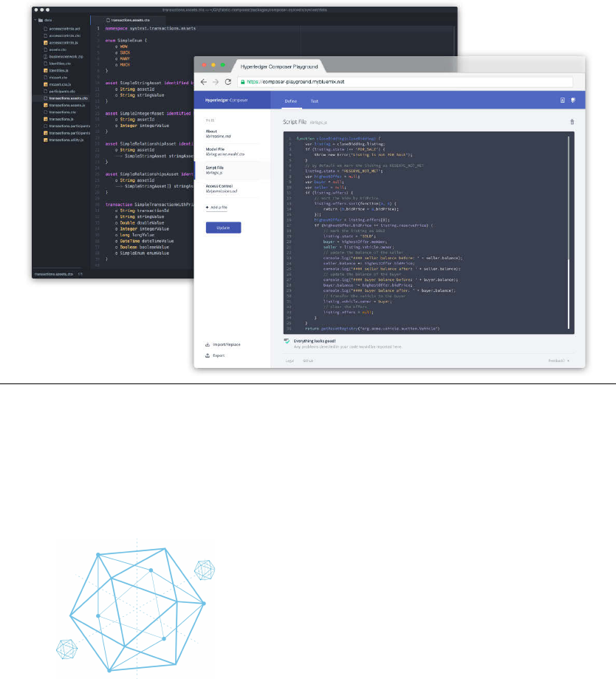Select transactions.assets.cto in the file tree
This screenshot has height=679, width=616.
(68, 98)
